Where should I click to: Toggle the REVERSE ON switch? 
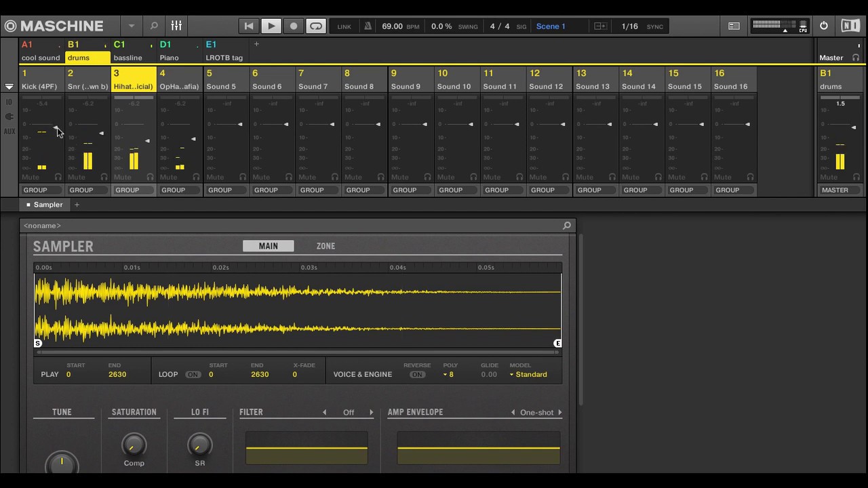click(417, 374)
